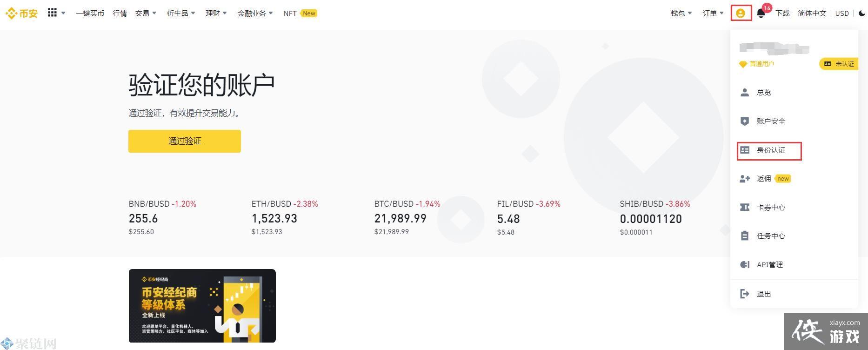
Task: Click the 币安经纪商 banner image
Action: coord(202,305)
